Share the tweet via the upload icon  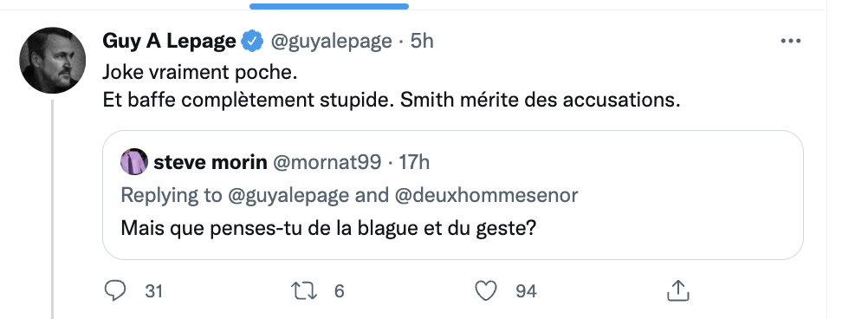(677, 290)
